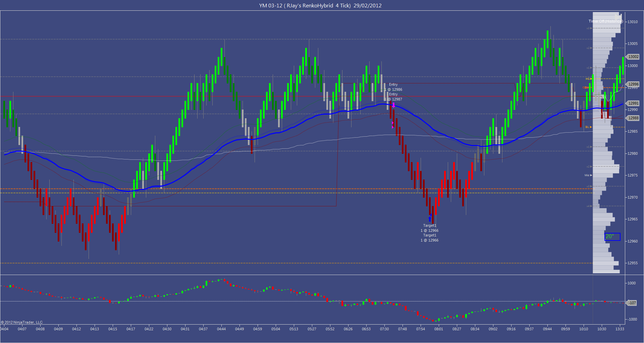644x343 pixels.
Task: Click the 04:12 time axis label
Action: (x=76, y=329)
